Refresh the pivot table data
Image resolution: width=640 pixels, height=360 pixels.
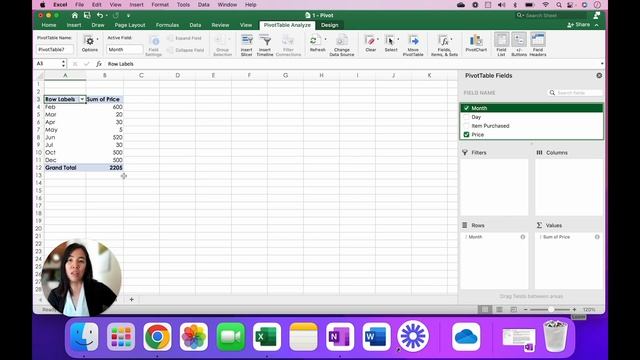[x=317, y=43]
